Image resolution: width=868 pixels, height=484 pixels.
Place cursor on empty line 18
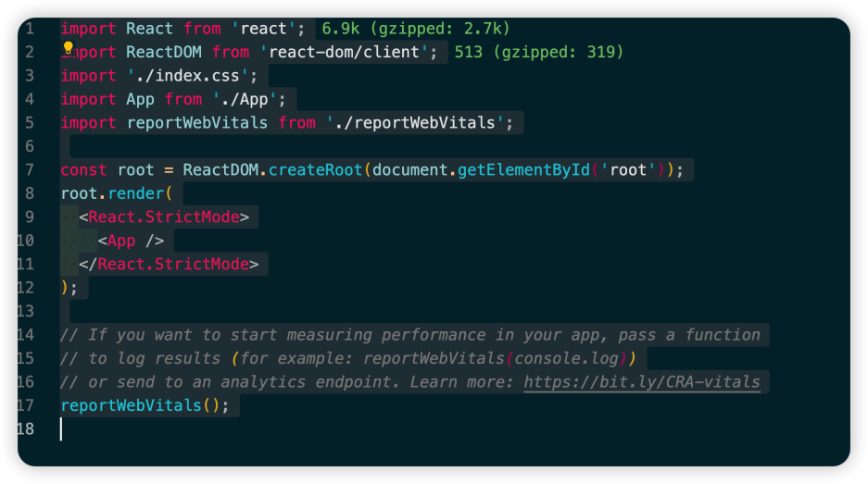[278, 429]
